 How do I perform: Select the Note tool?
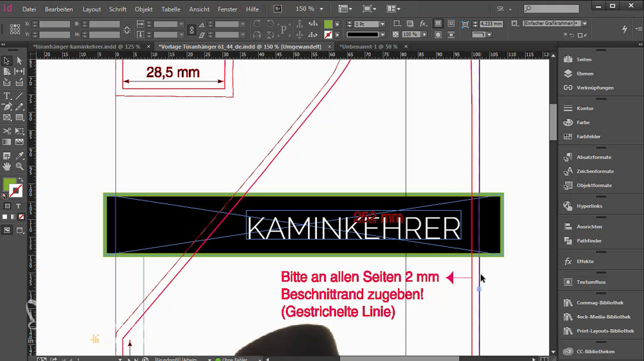tap(7, 156)
